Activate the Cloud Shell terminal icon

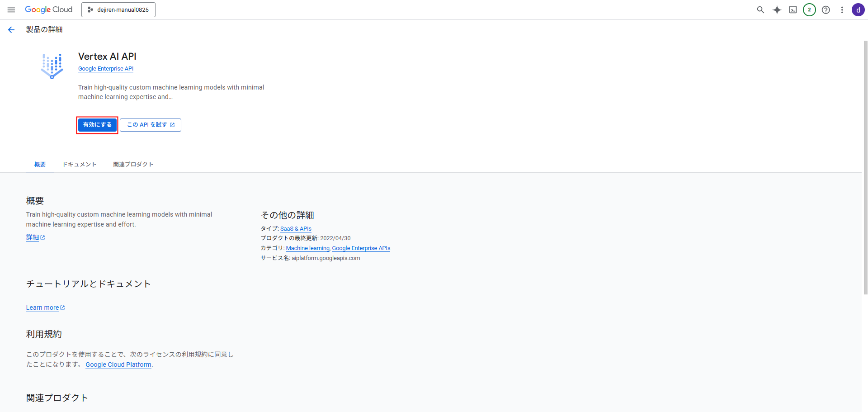pyautogui.click(x=793, y=9)
